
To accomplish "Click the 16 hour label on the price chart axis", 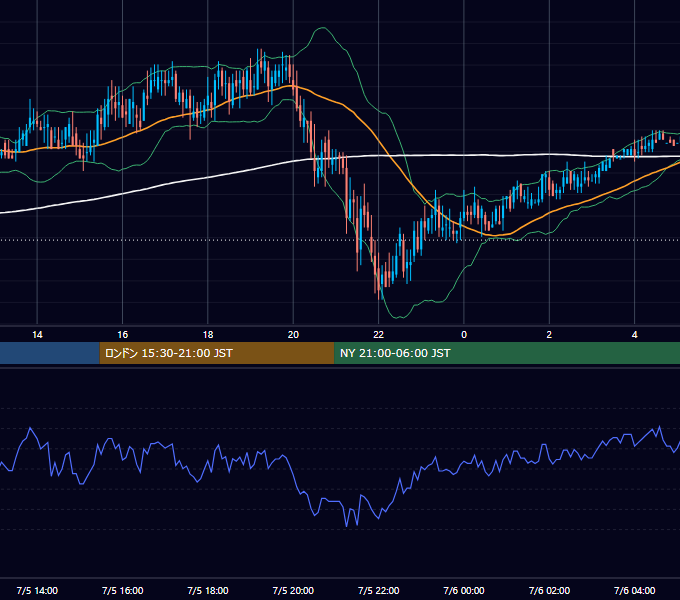I will pos(123,334).
